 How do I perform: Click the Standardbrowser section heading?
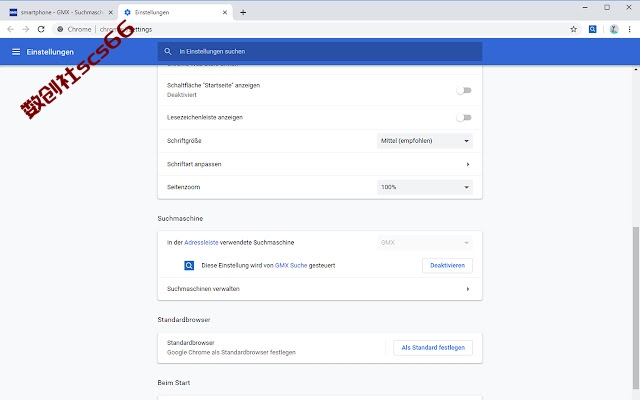click(x=184, y=320)
